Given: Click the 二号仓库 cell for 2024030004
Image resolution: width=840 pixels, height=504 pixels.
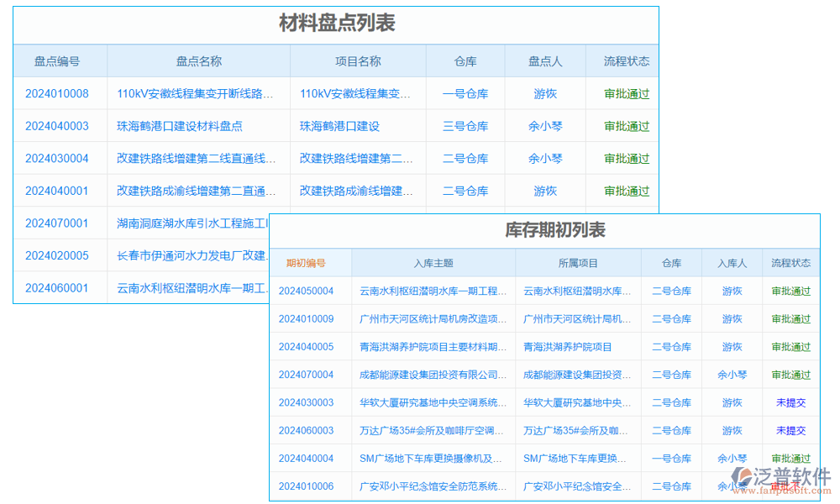Looking at the screenshot, I should [x=467, y=158].
